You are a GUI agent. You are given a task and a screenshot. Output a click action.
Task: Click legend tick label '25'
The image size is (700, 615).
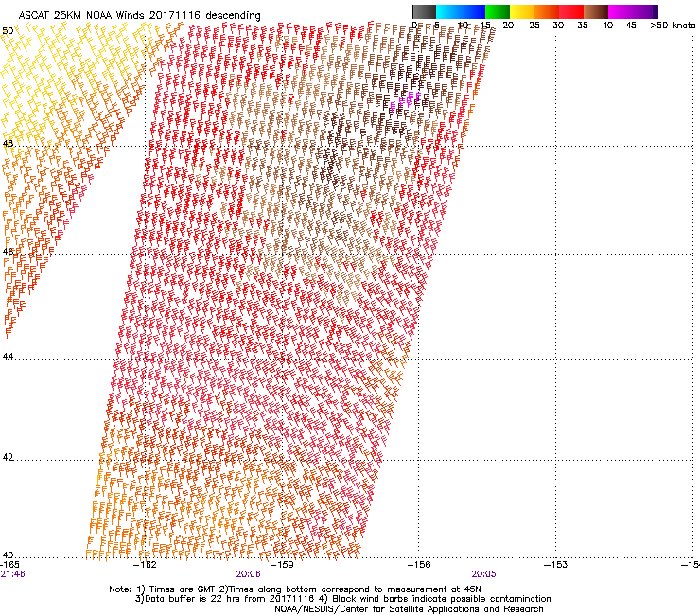pos(534,26)
